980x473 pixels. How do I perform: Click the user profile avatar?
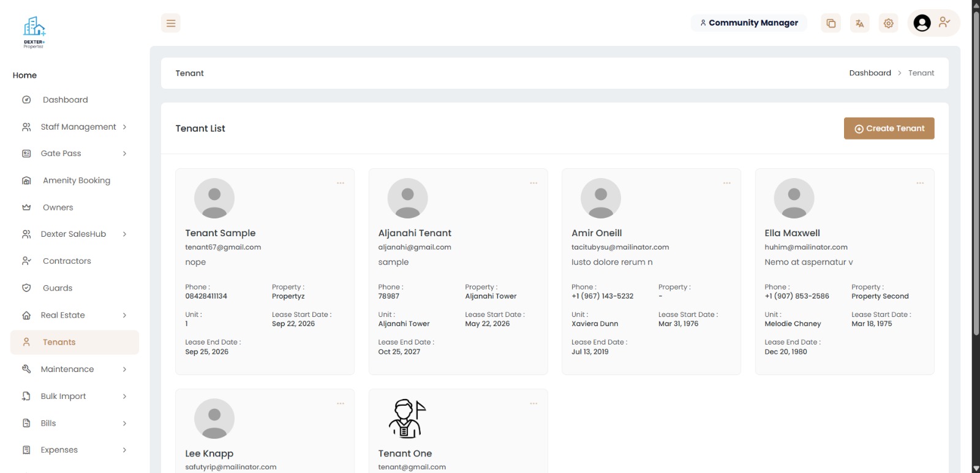pos(922,23)
